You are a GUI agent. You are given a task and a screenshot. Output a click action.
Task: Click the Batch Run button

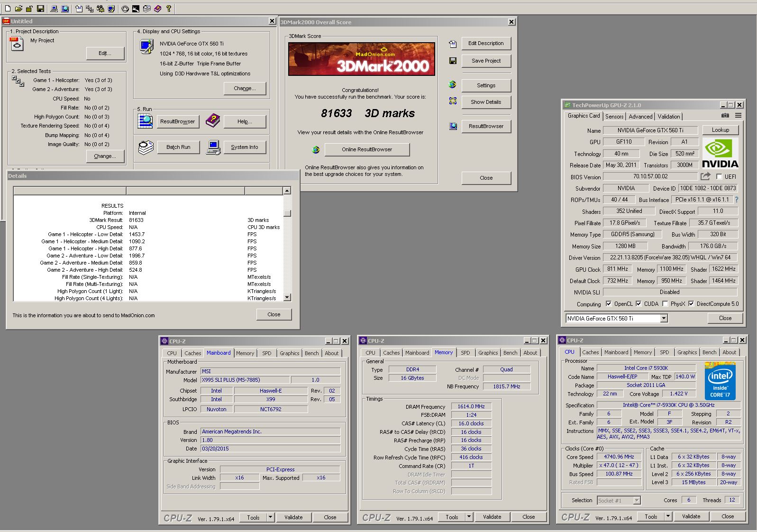pyautogui.click(x=178, y=147)
